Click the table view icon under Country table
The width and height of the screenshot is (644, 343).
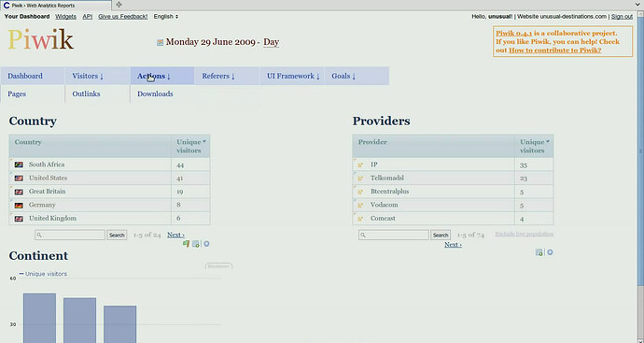tap(196, 244)
